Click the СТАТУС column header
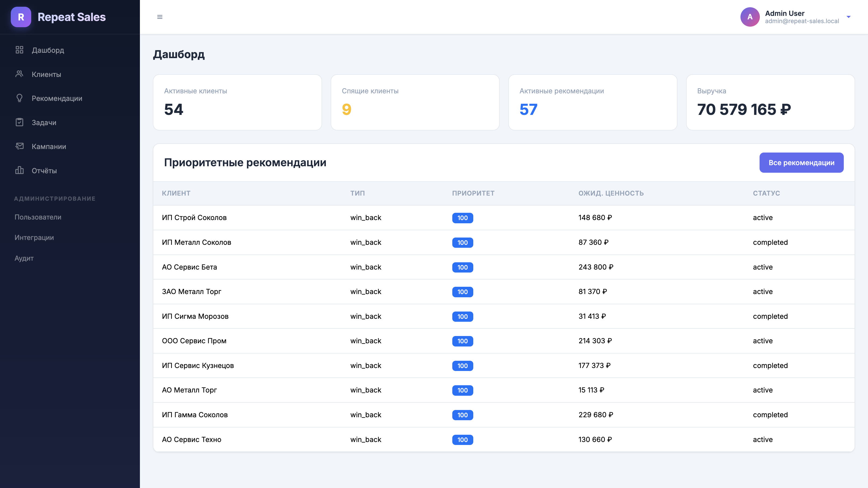 point(766,193)
